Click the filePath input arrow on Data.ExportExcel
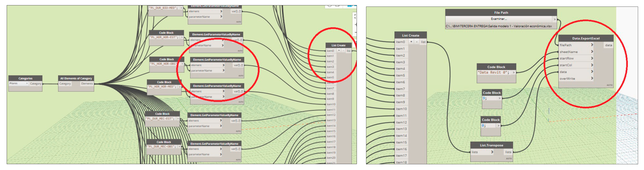 (x=592, y=45)
